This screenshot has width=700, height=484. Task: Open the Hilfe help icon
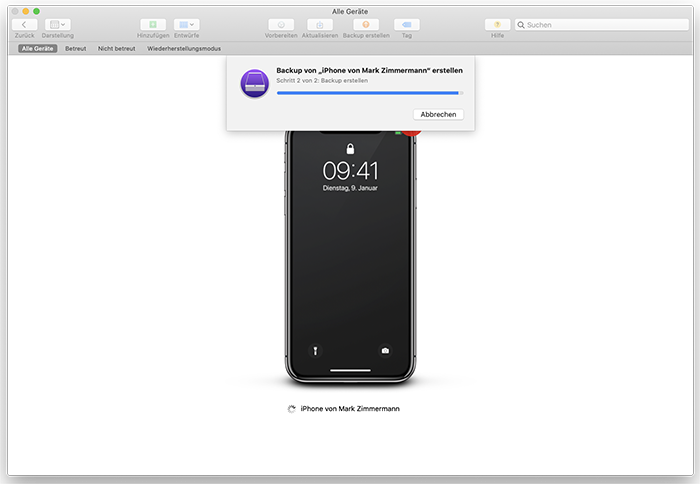pyautogui.click(x=497, y=24)
